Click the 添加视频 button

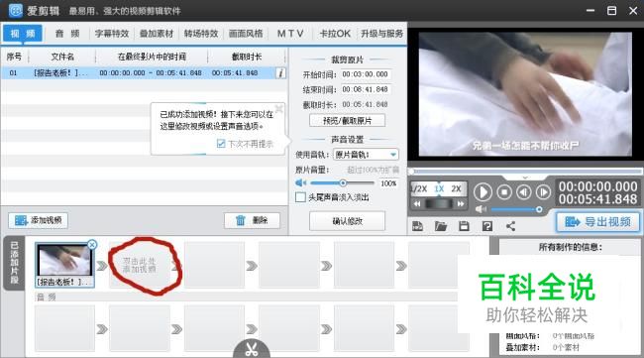pyautogui.click(x=39, y=221)
